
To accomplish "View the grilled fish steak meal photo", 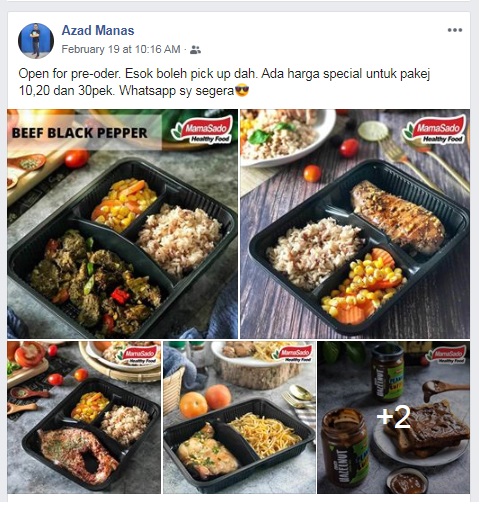I will [84, 417].
